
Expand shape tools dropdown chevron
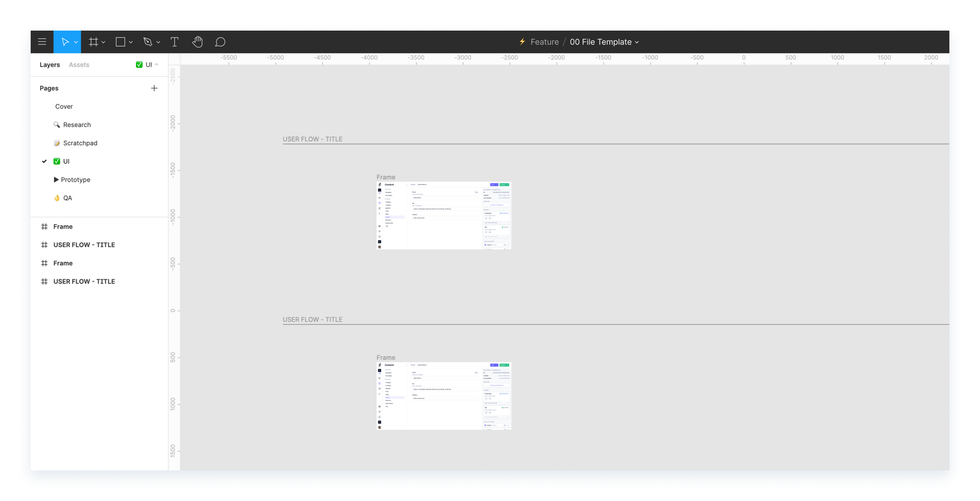(131, 43)
